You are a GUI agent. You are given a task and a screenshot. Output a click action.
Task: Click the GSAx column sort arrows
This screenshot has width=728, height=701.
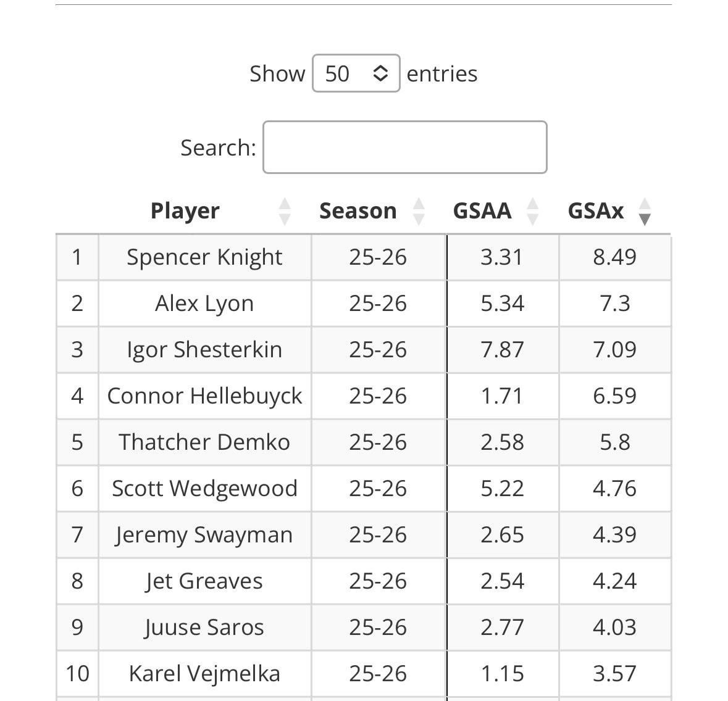coord(645,211)
